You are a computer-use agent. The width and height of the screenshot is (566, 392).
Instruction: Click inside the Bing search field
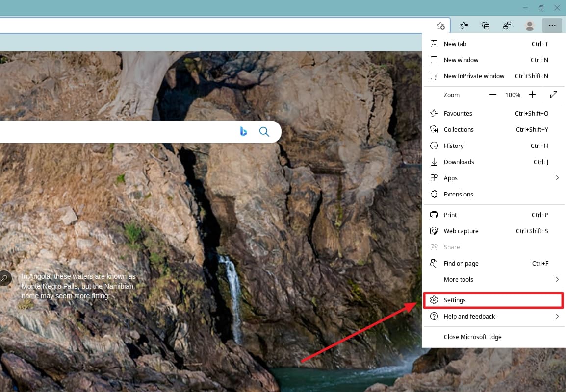[x=123, y=131]
